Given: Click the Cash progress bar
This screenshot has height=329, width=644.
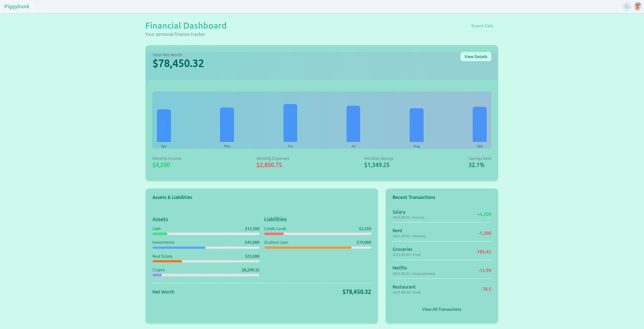Looking at the screenshot, I should click(x=206, y=234).
